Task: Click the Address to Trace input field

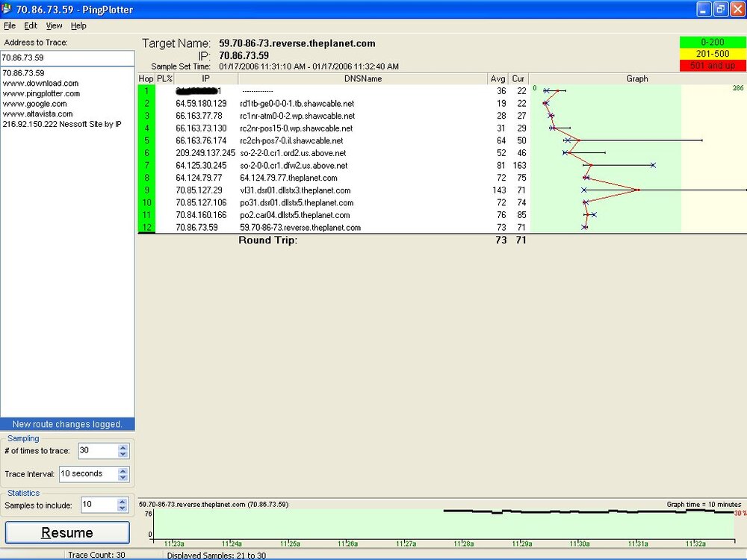Action: (67, 57)
